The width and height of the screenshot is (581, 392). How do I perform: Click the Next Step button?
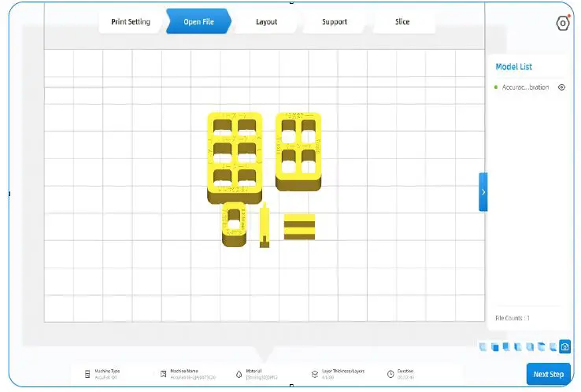point(549,374)
